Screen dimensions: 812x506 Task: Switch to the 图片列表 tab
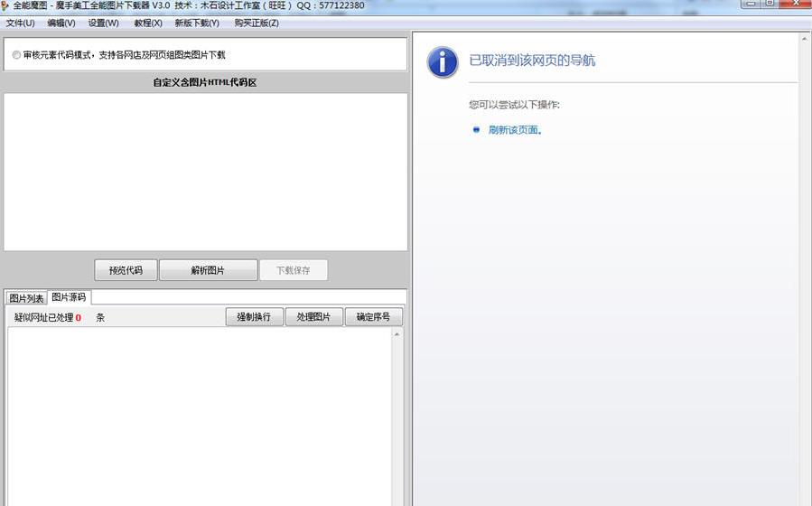26,298
